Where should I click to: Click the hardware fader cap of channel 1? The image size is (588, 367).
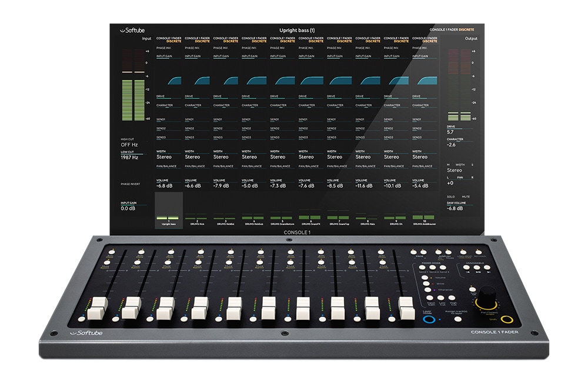click(98, 308)
